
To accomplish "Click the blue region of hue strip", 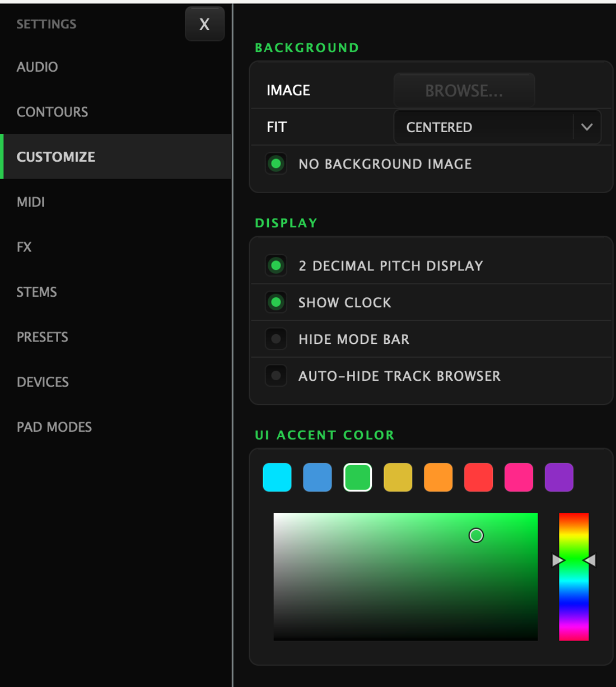I will (x=574, y=603).
